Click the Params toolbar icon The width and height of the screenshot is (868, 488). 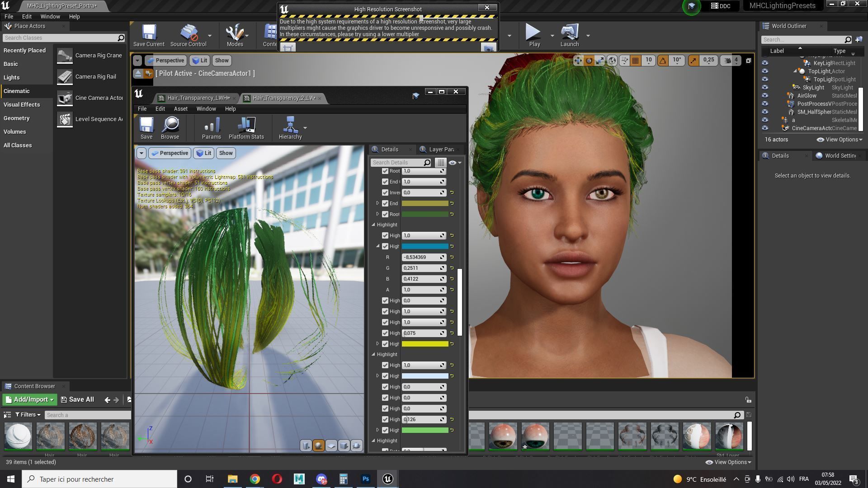click(211, 128)
